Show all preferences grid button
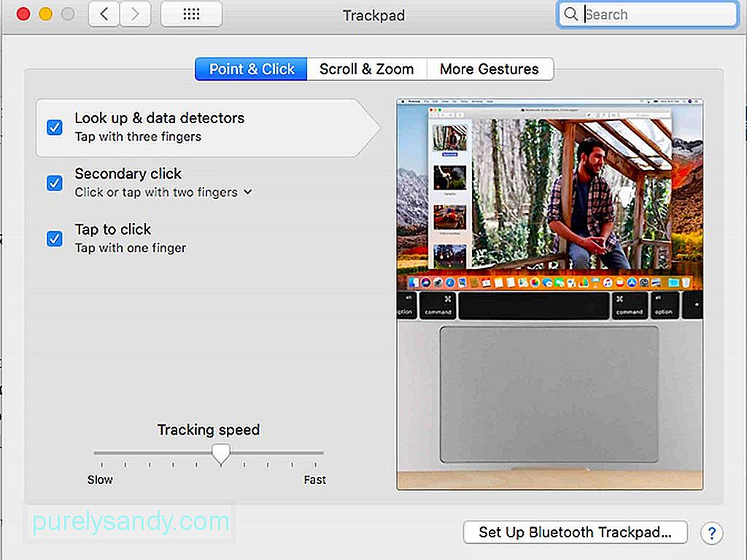The width and height of the screenshot is (747, 560). pyautogui.click(x=191, y=15)
